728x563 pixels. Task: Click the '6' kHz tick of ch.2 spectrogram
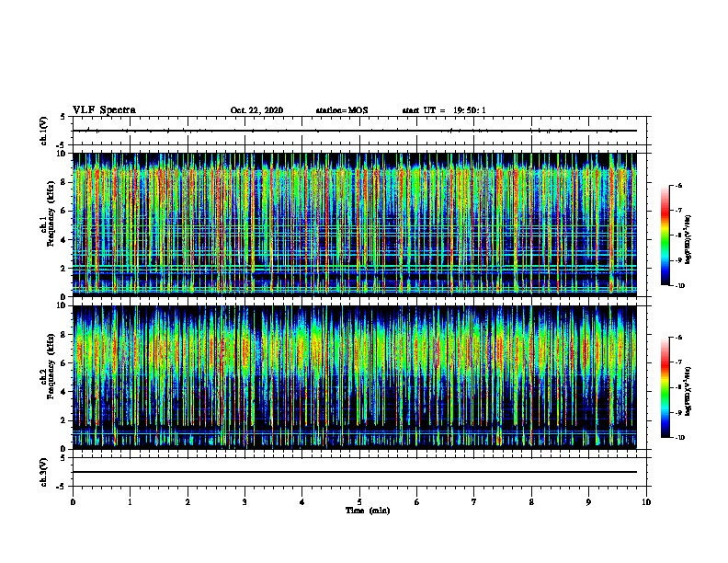[63, 363]
